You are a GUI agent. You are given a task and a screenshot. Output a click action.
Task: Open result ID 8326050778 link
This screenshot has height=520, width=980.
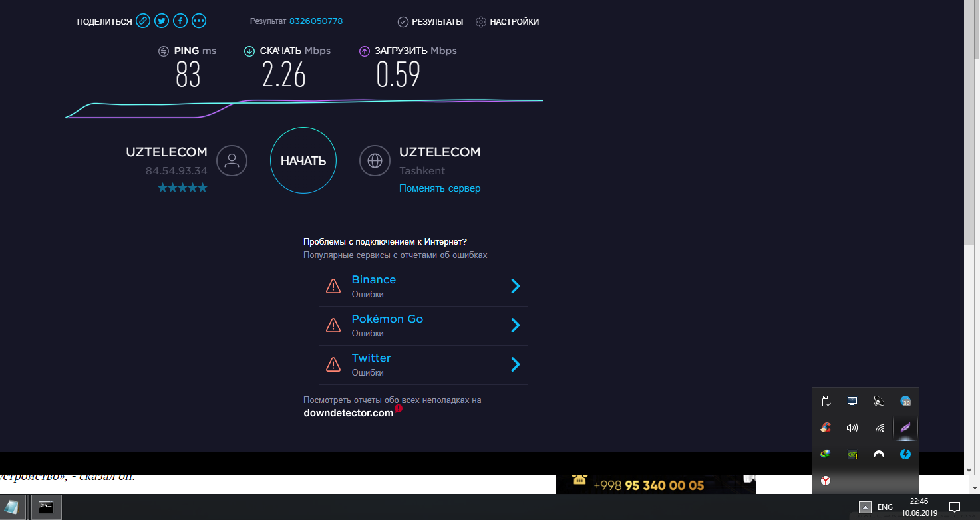coord(315,21)
